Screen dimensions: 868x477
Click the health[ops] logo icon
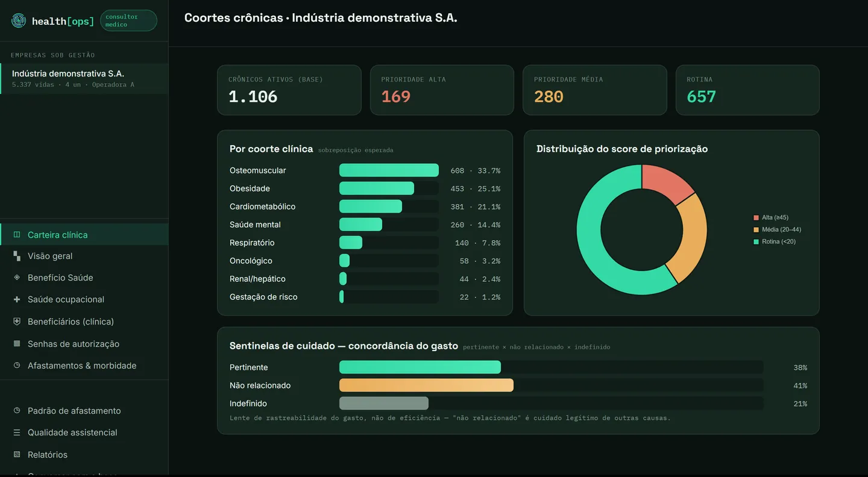pos(19,21)
